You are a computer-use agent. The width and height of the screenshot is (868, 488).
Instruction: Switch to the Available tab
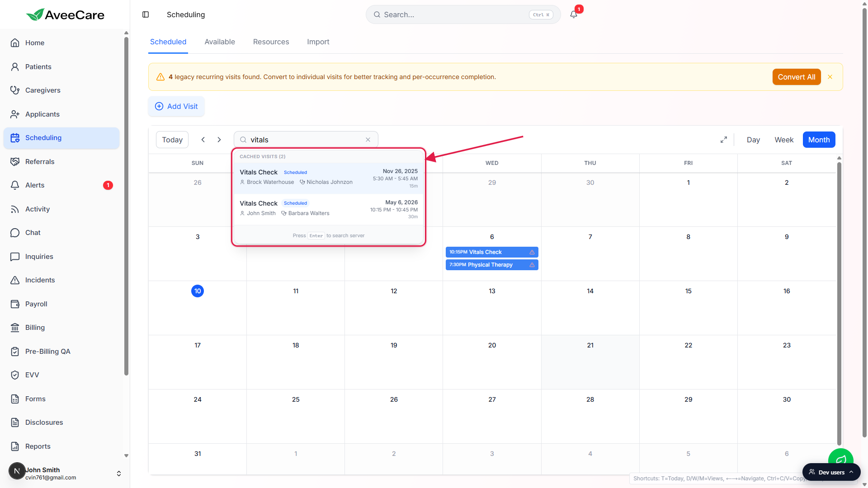pyautogui.click(x=220, y=42)
